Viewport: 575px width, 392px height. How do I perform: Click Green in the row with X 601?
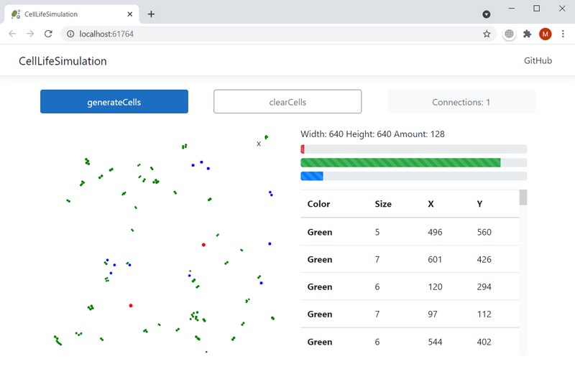coord(320,260)
